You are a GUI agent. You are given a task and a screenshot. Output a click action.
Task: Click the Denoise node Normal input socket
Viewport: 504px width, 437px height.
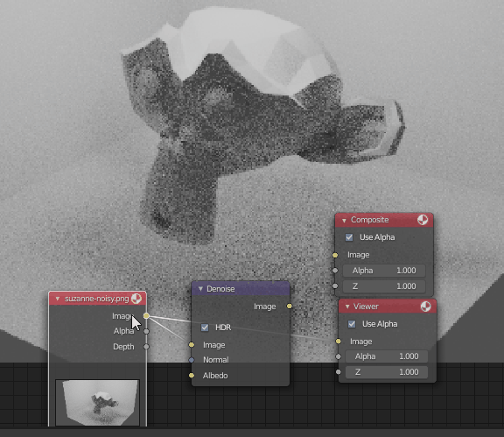pyautogui.click(x=192, y=360)
